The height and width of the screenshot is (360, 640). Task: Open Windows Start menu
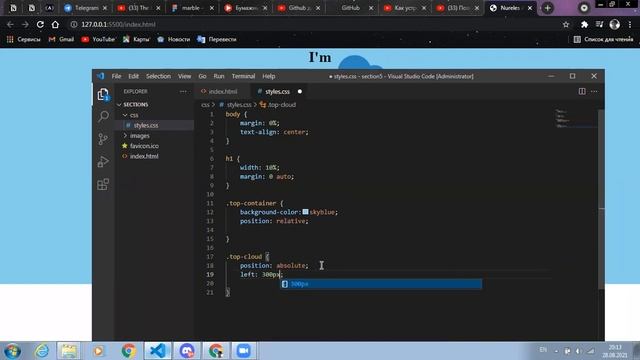point(12,351)
